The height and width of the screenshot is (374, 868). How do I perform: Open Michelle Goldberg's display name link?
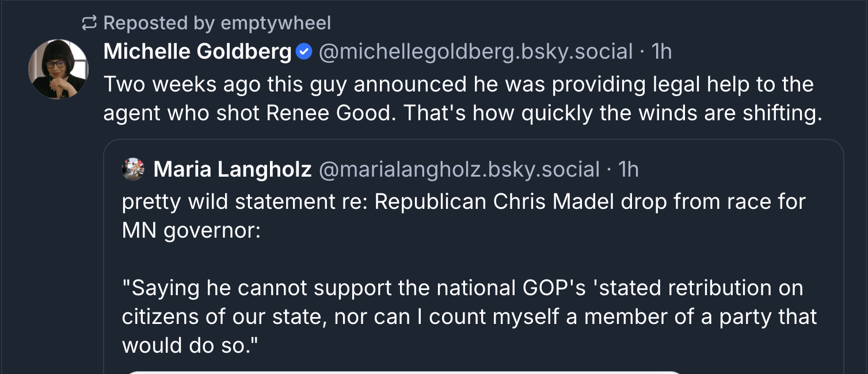[x=197, y=52]
